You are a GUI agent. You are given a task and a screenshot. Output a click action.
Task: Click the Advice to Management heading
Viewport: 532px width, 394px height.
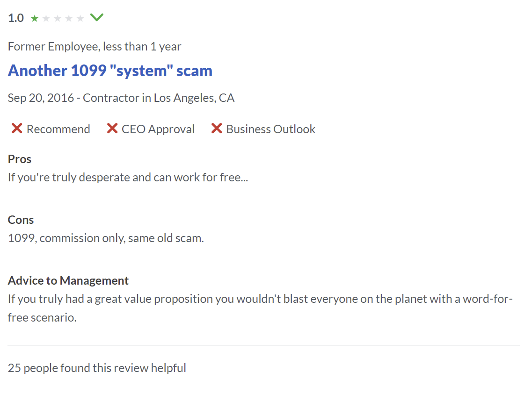[68, 280]
